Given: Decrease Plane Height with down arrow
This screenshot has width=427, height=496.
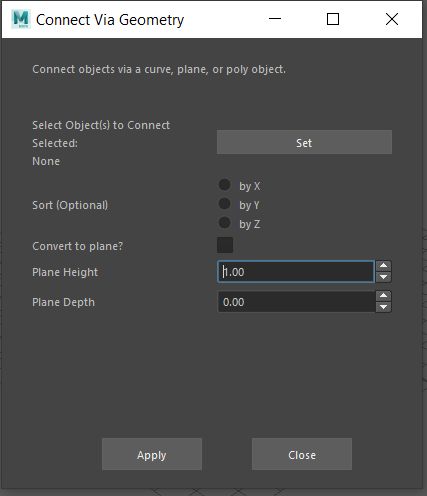Looking at the screenshot, I should point(383,277).
